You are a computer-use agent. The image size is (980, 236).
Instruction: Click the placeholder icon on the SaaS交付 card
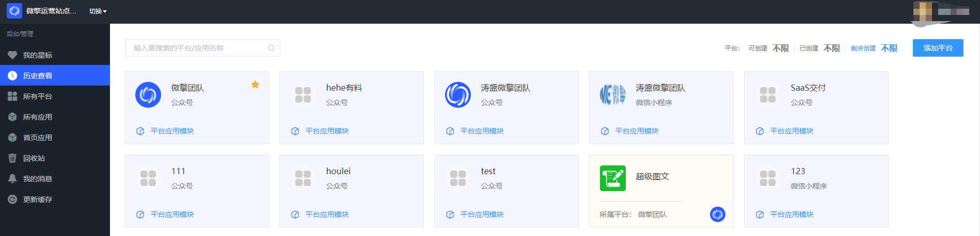click(768, 95)
